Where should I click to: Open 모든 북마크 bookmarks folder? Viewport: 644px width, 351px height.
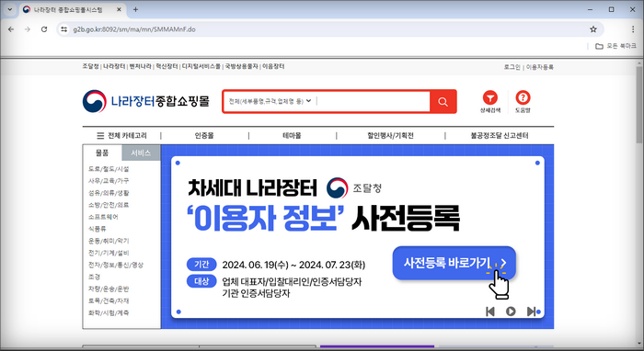pyautogui.click(x=615, y=46)
